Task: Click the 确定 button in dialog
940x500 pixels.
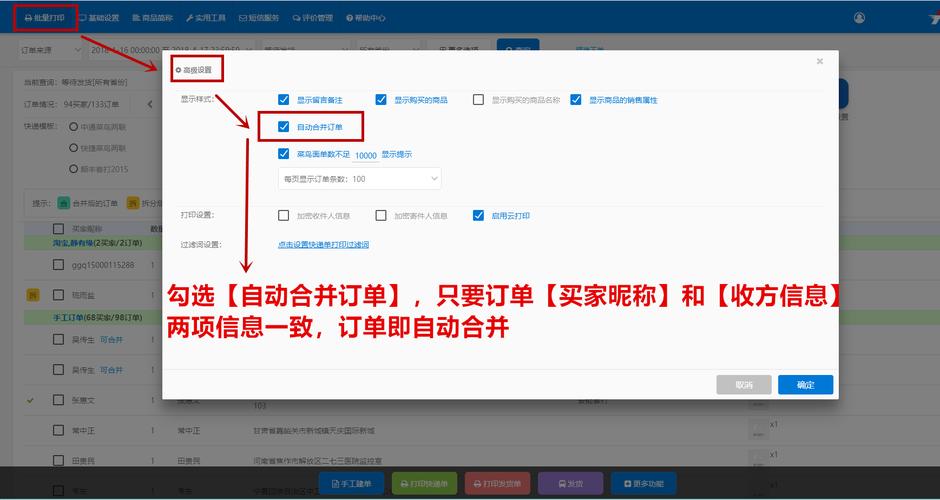Action: 806,385
